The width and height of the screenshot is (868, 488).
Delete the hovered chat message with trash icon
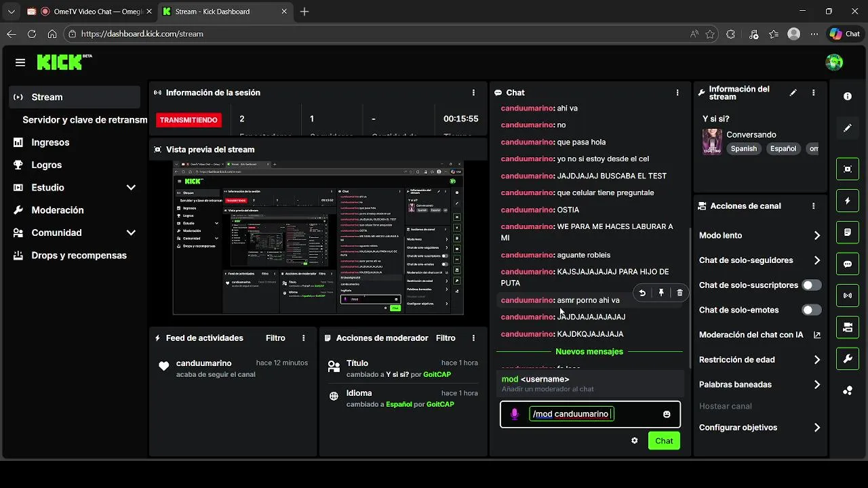[679, 293]
